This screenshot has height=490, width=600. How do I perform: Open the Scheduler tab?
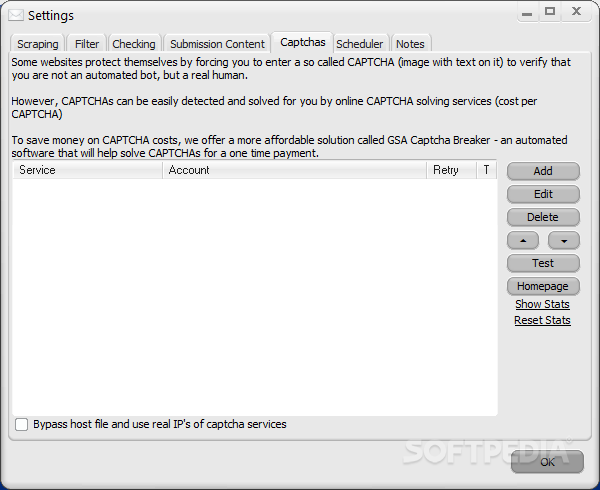tap(359, 44)
